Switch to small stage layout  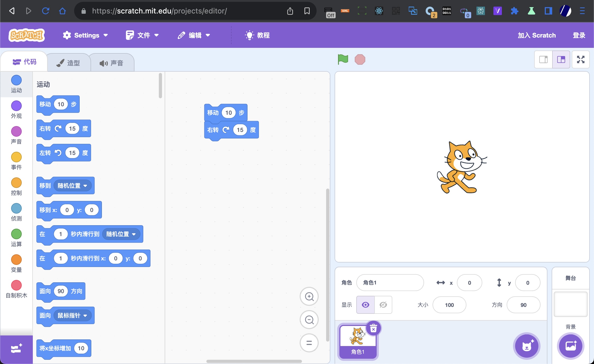click(543, 59)
